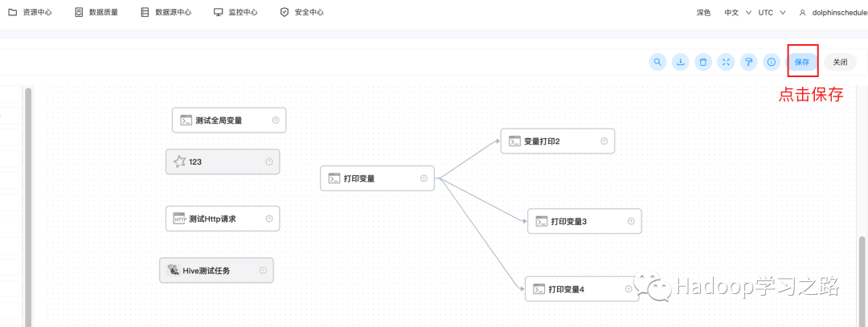Click plus icon on 测试Http请求 node
This screenshot has width=868, height=327.
(269, 218)
